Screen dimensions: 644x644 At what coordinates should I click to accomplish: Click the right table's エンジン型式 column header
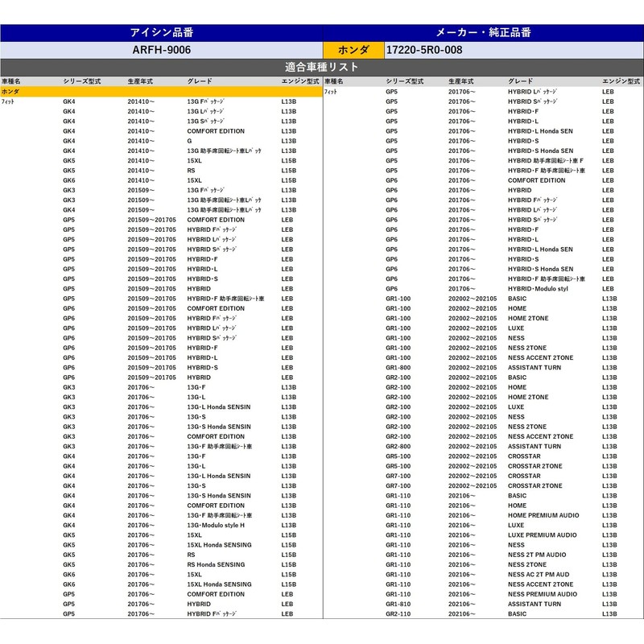coord(621,82)
